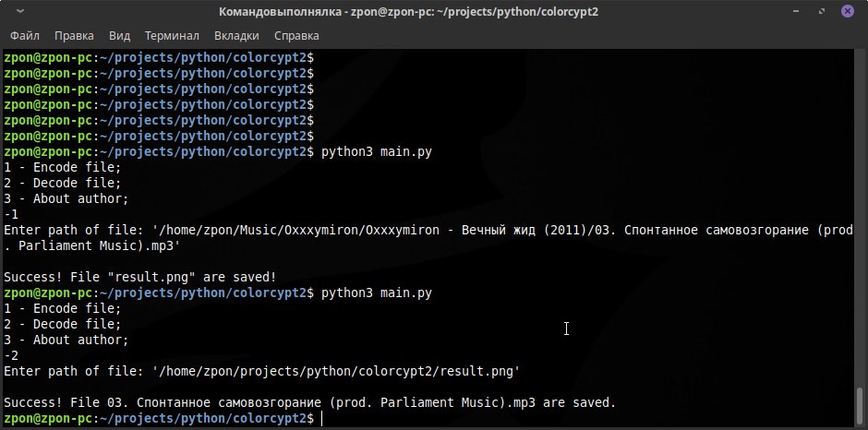Click 'Success! File 03. Спонтанное самовозгорание' line
This screenshot has height=430, width=868.
[310, 402]
